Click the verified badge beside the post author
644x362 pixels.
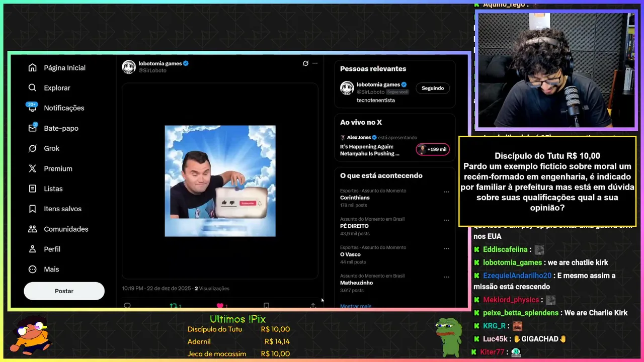tap(186, 63)
